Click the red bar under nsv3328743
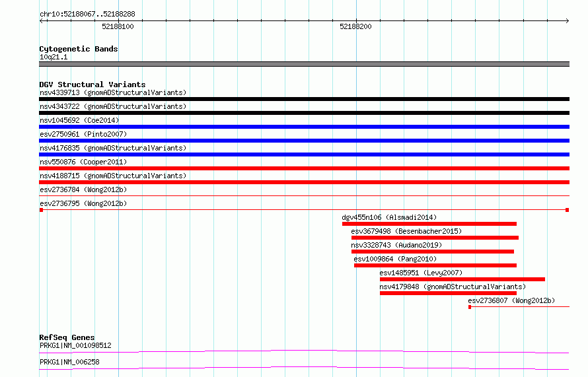 tap(432, 252)
